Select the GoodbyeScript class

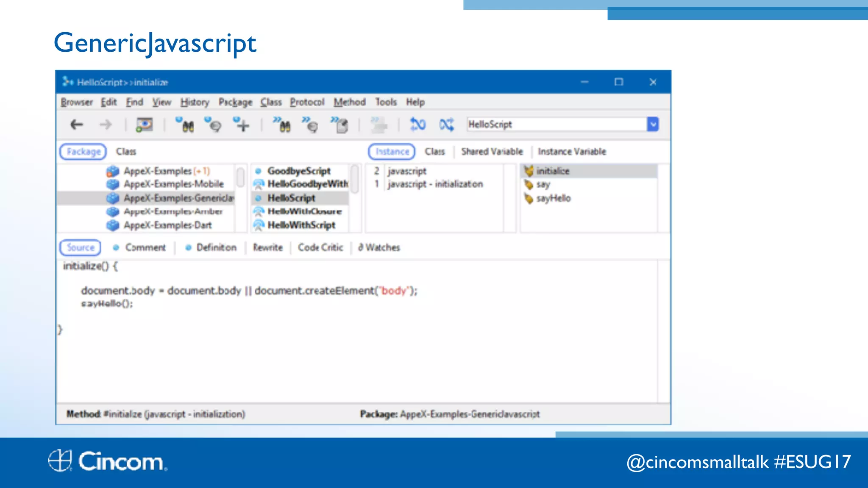click(x=299, y=171)
